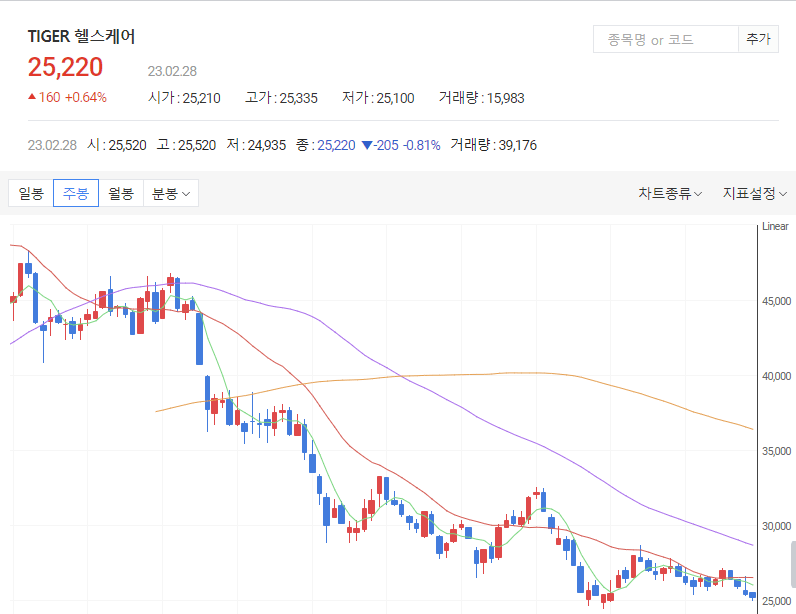Expand the 지표설정 indicator settings menu
The image size is (796, 614).
[754, 193]
